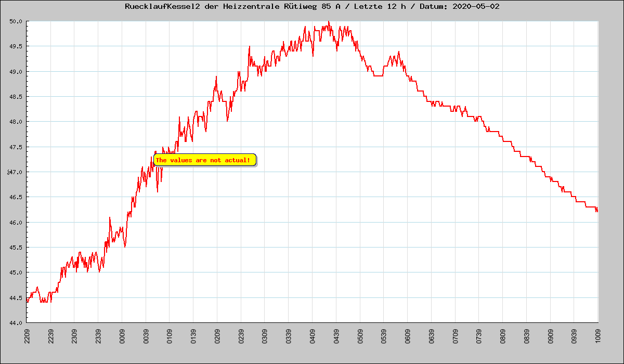Click the yellow 'The values are not actual!' warning

click(x=204, y=160)
